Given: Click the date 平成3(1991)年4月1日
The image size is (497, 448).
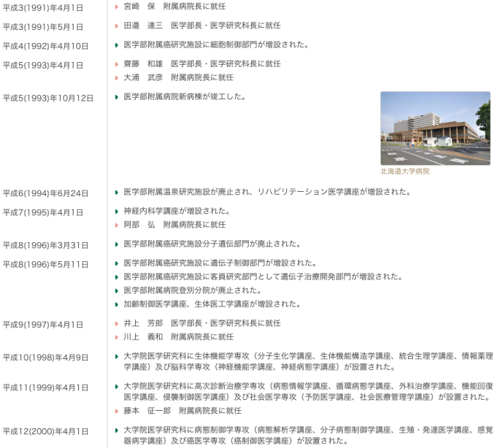Looking at the screenshot, I should coord(43,8).
